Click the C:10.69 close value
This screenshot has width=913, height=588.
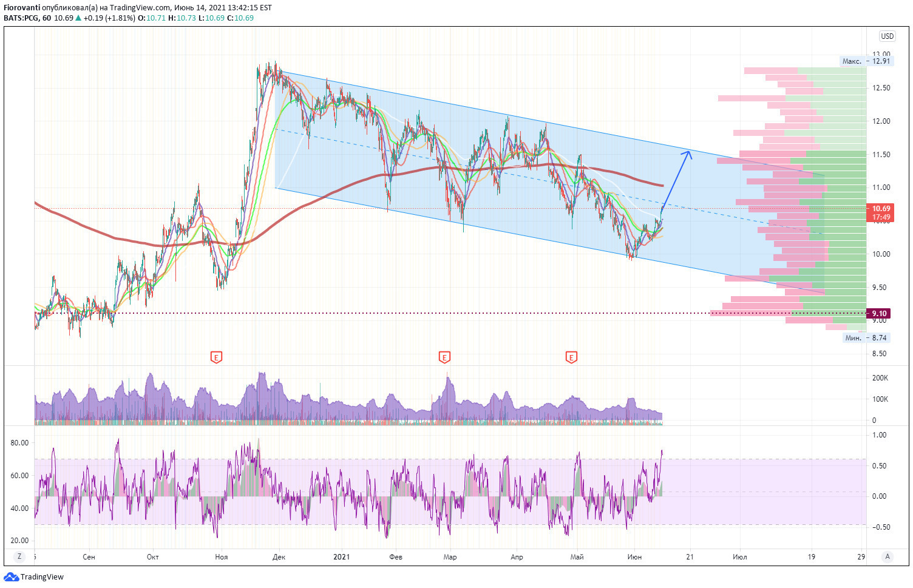240,18
